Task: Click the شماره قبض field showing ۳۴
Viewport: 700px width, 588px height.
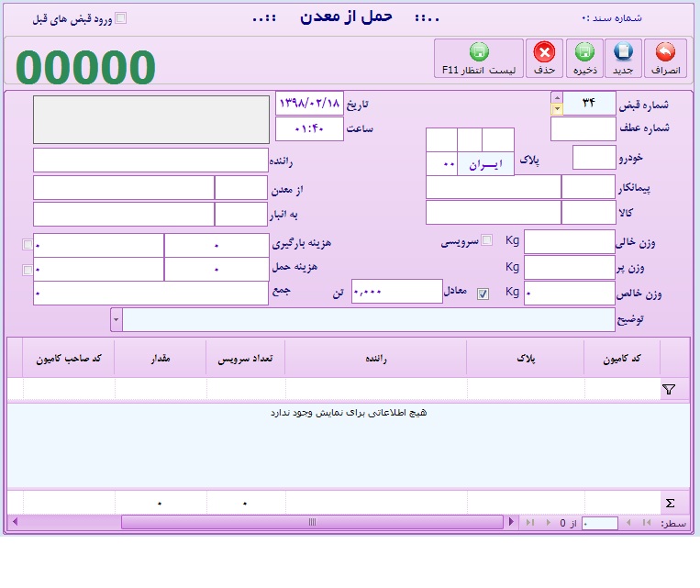Action: [589, 103]
